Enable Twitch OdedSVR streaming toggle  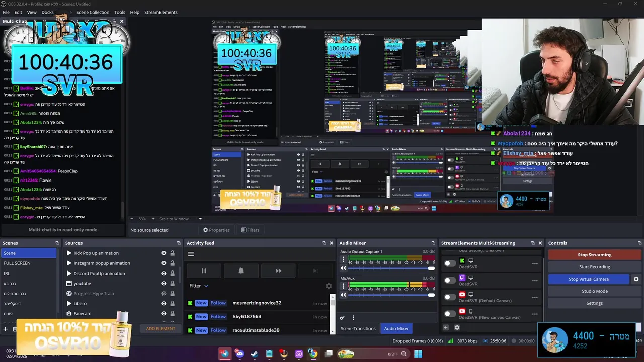(449, 280)
